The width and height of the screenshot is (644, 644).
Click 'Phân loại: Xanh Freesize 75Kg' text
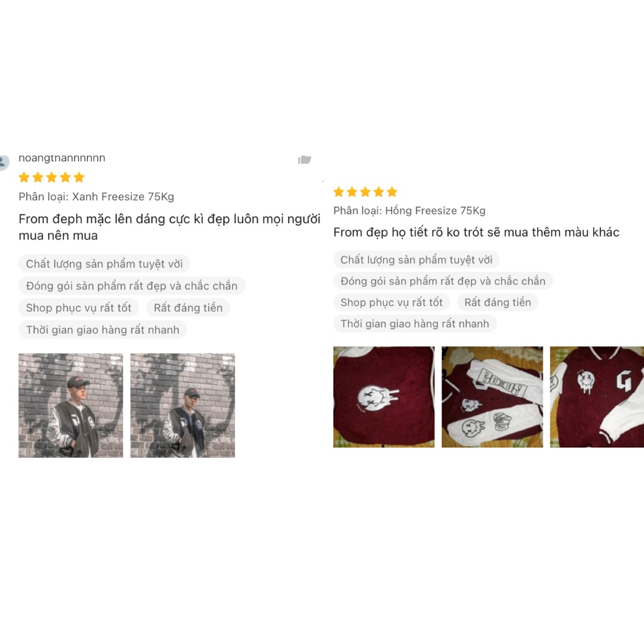tap(96, 197)
